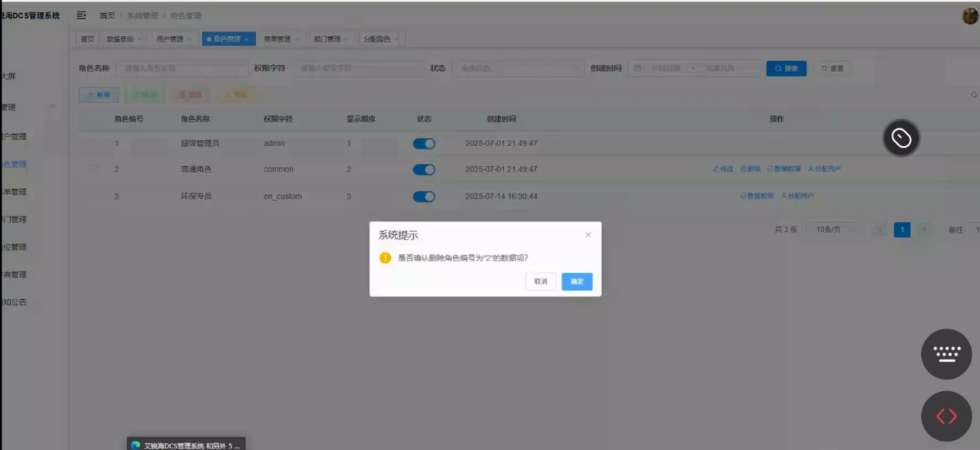This screenshot has width=980, height=450.
Task: Click the floating red code brackets button
Action: tap(947, 416)
